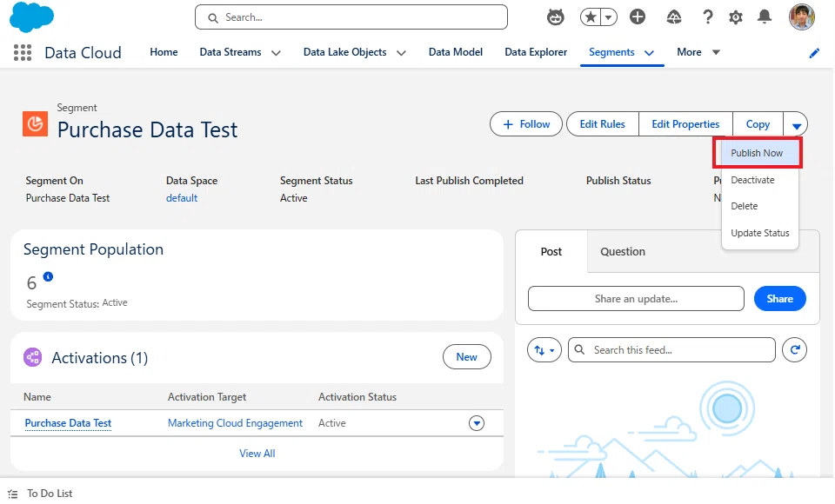The height and width of the screenshot is (504, 835).
Task: Click the Name column header in Activations
Action: pos(37,397)
